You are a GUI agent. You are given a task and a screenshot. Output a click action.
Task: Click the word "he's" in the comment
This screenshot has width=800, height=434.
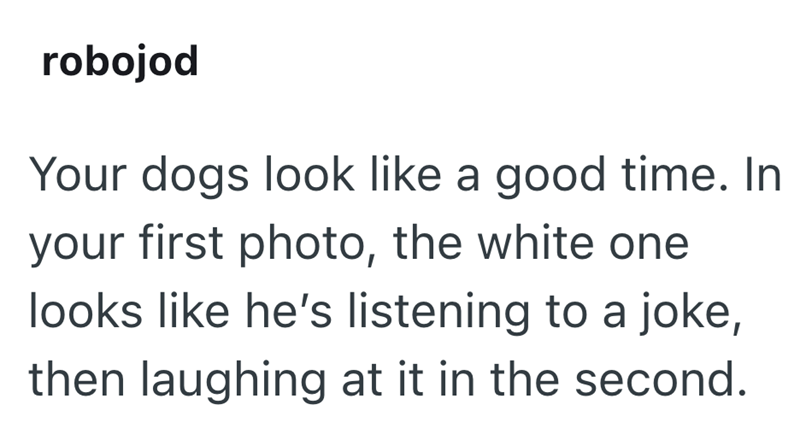(x=289, y=311)
